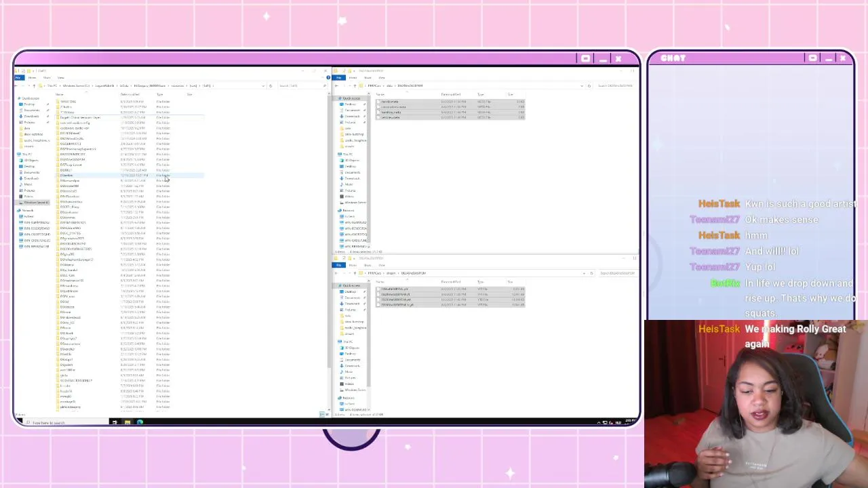This screenshot has height=488, width=868.
Task: Show hidden system tray icons
Action: pyautogui.click(x=599, y=423)
